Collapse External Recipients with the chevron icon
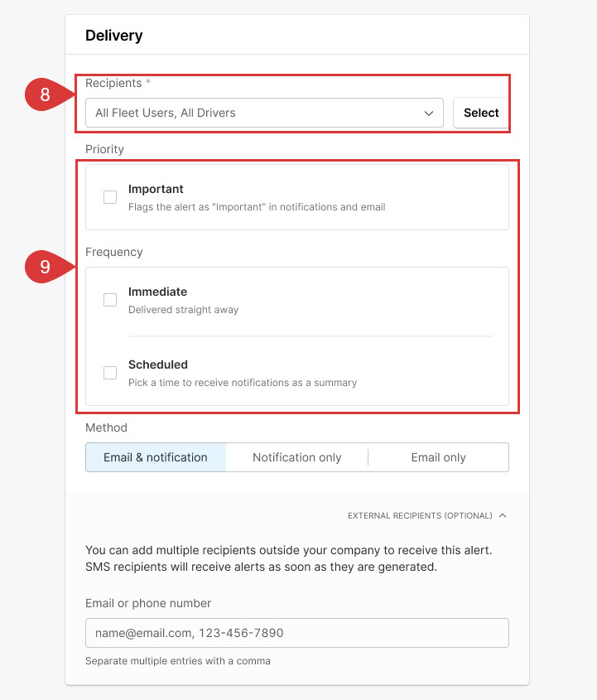Viewport: 597px width, 700px height. click(x=503, y=515)
